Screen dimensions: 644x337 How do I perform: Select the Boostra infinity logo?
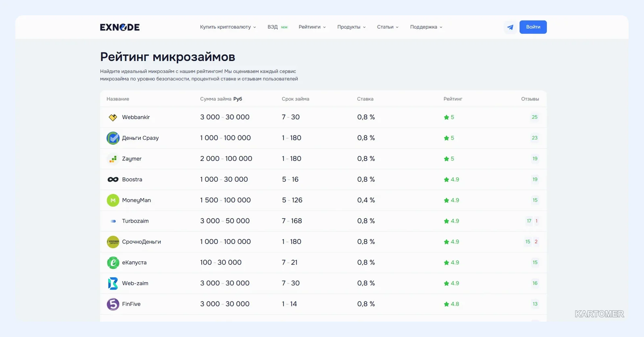(x=113, y=179)
